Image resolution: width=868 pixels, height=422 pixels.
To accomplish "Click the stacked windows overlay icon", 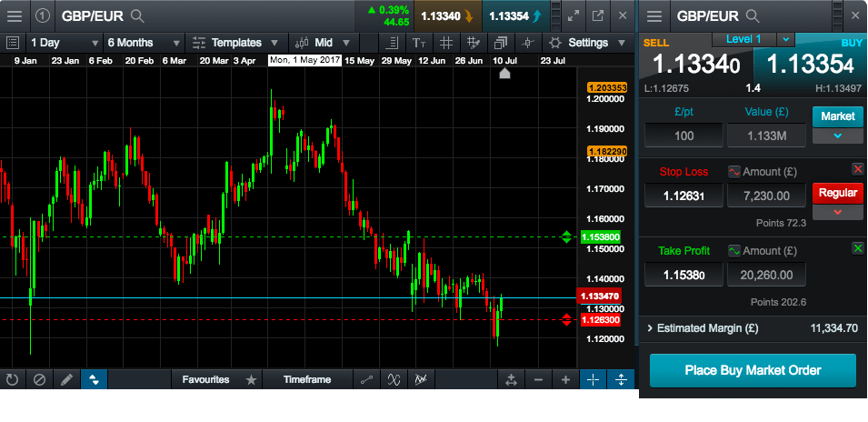I will point(501,43).
